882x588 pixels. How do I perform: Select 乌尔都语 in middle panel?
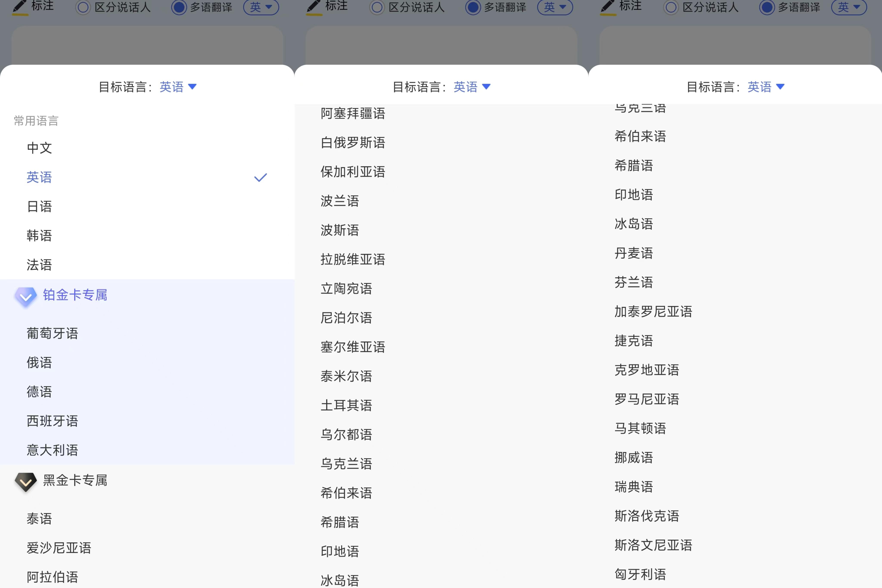pos(346,435)
